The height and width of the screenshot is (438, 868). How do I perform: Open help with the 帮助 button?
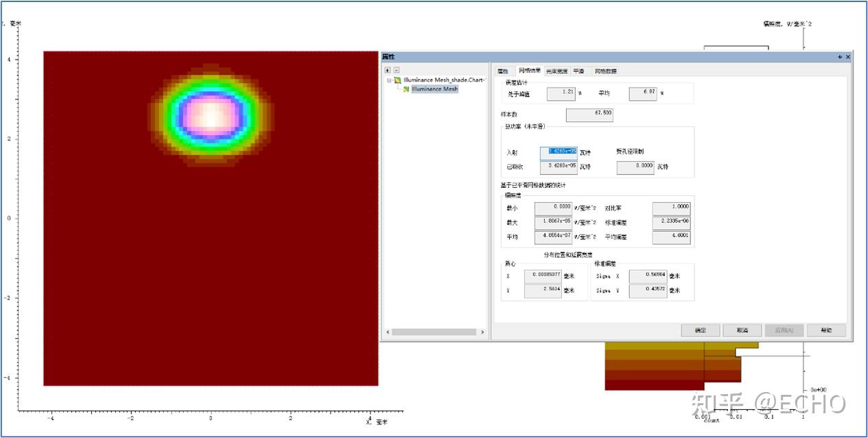click(826, 330)
